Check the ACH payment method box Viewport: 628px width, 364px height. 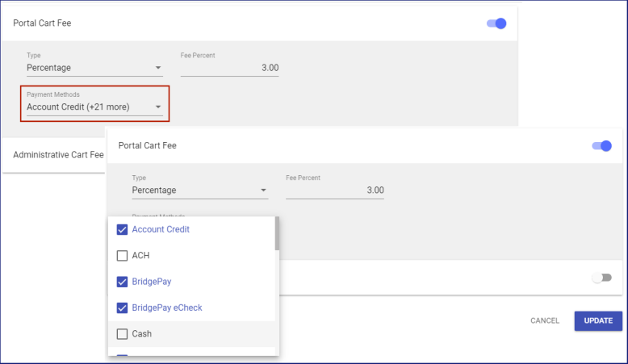click(x=123, y=256)
